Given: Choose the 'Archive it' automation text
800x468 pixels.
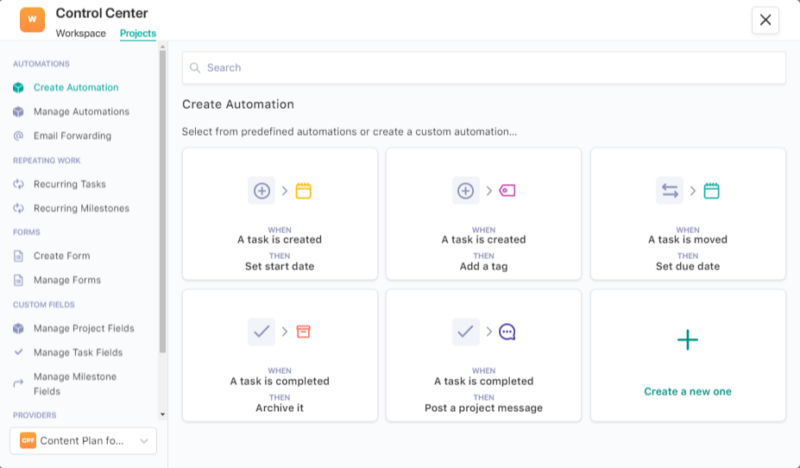Looking at the screenshot, I should (x=280, y=408).
